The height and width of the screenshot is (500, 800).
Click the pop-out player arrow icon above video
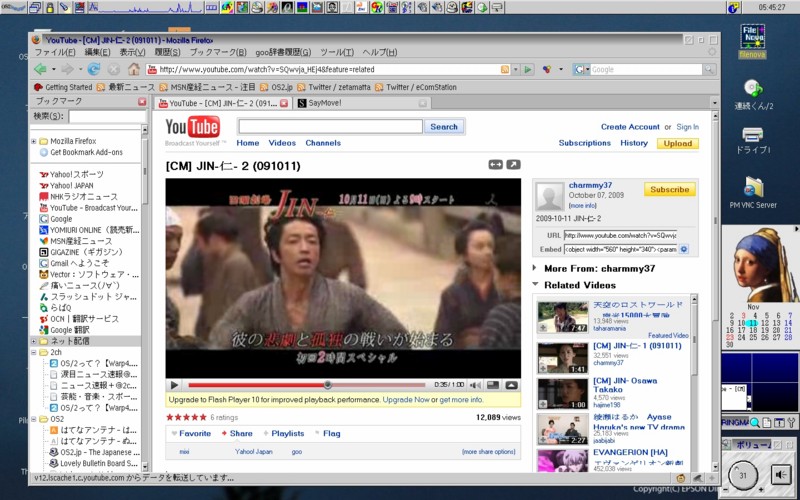[513, 164]
